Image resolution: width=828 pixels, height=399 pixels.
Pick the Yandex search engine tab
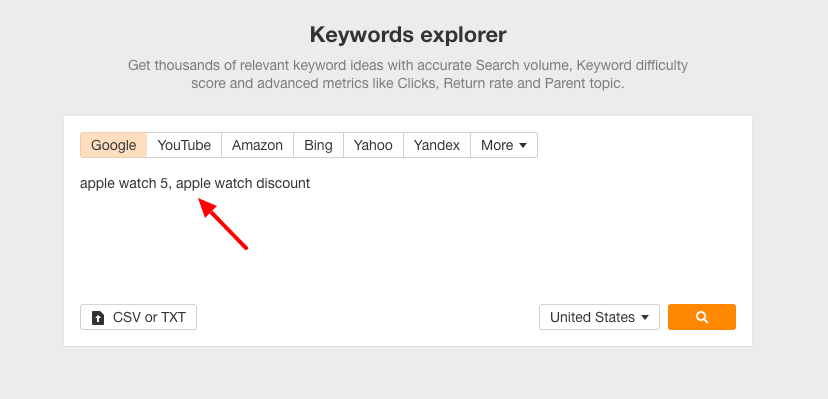(437, 145)
